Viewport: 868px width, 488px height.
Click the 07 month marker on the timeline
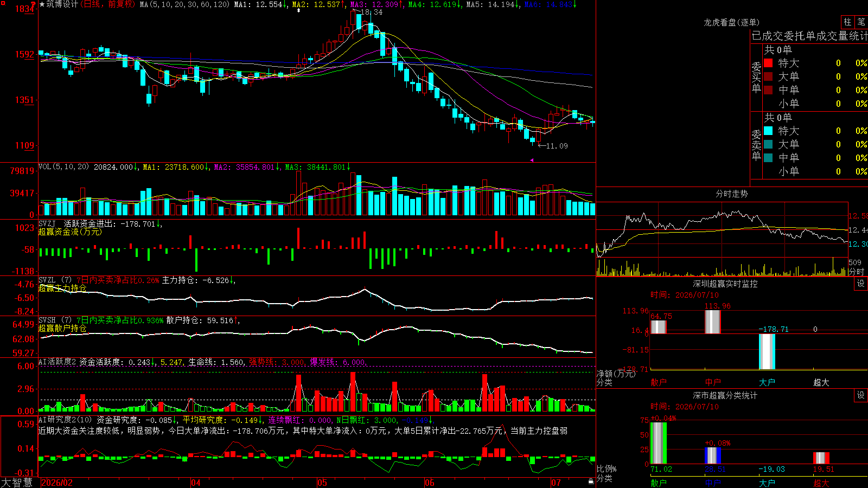(x=556, y=483)
